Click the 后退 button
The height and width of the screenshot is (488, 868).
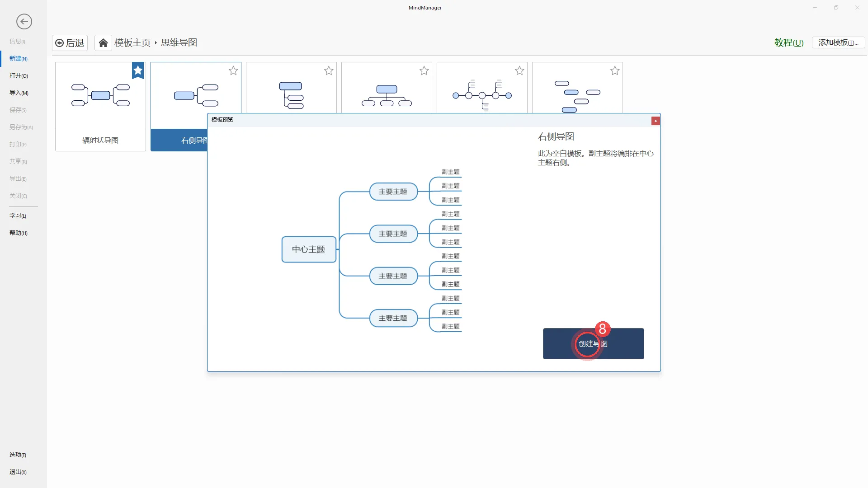pyautogui.click(x=70, y=42)
